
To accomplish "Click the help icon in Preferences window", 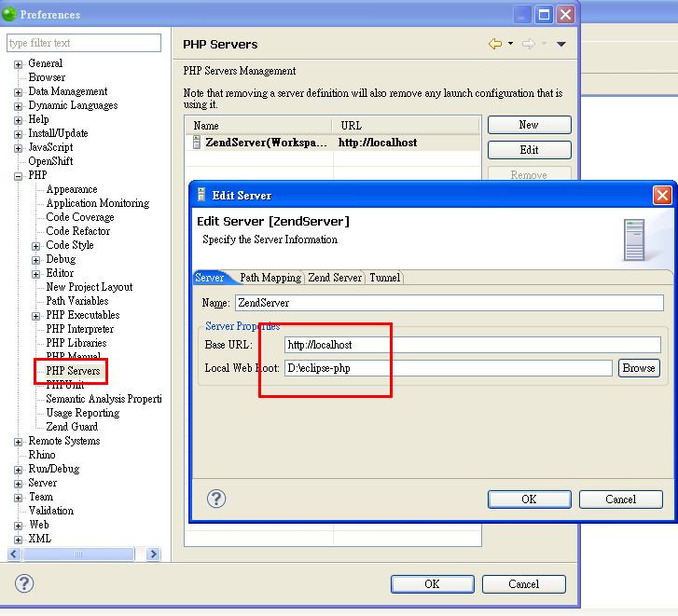I will point(25,583).
